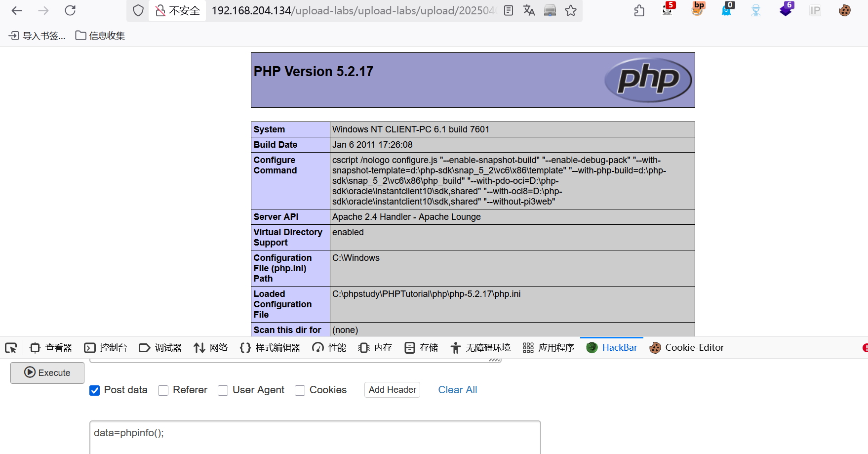This screenshot has width=868, height=454.
Task: Switch to the 无障碍环境 accessibility tab
Action: [x=480, y=348]
